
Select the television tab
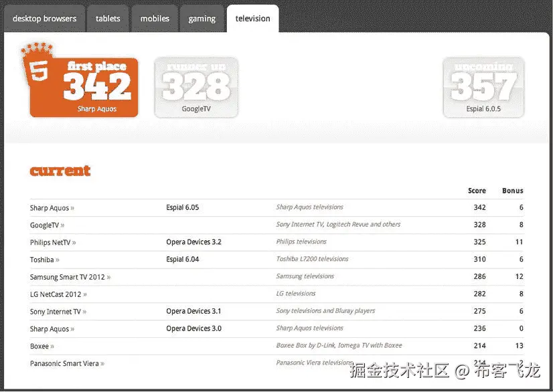(x=252, y=19)
